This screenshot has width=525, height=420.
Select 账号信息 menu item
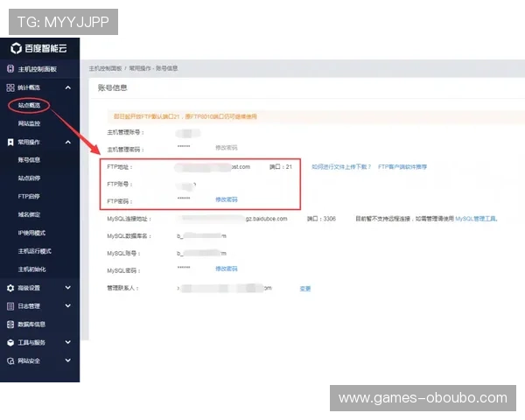tap(29, 160)
